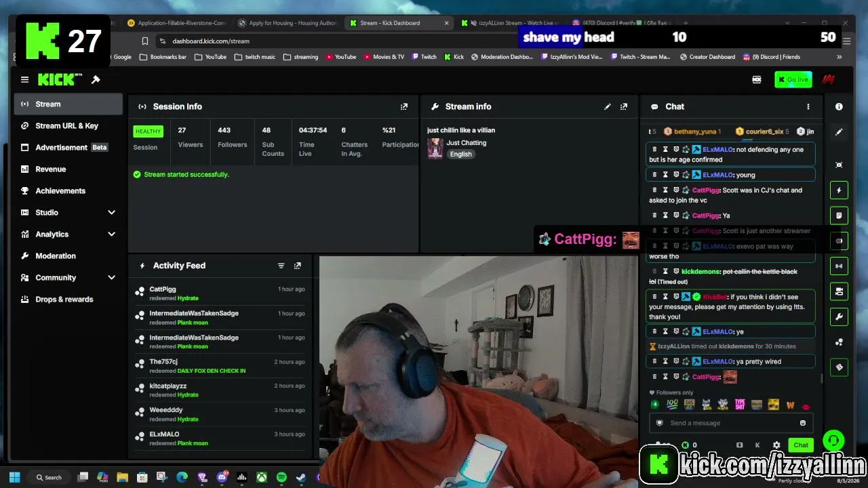Open chat settings gear icon
The width and height of the screenshot is (868, 488).
point(776,445)
